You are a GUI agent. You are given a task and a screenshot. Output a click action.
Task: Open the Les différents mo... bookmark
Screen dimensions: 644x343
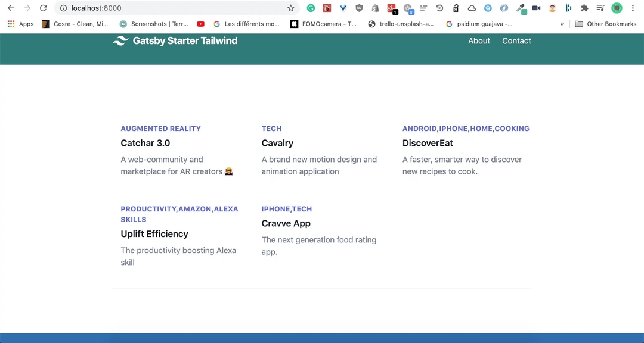pos(246,24)
